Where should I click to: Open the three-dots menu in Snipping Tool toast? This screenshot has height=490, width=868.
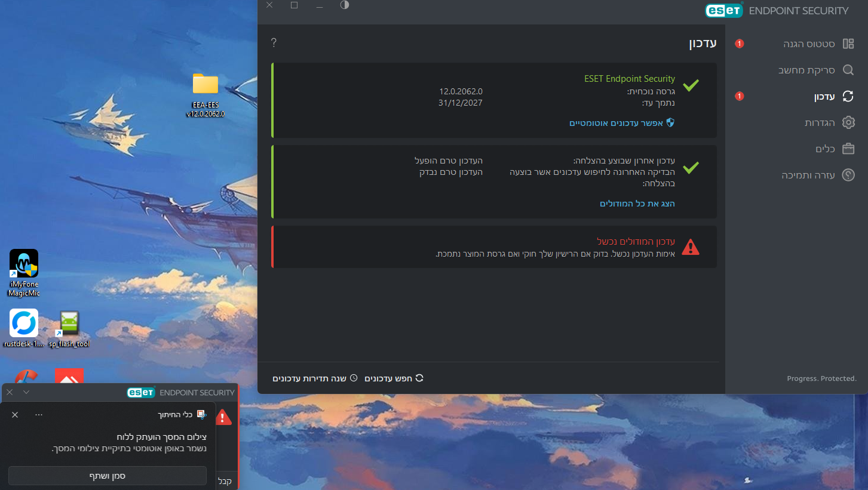pos(39,414)
